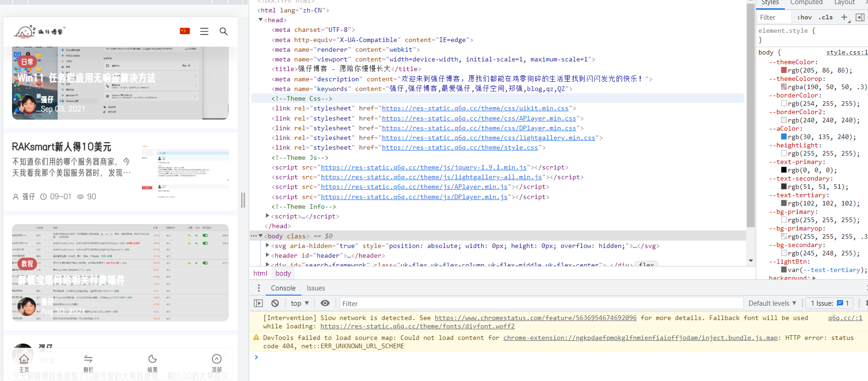Screen dimensions: 868x381
Task: Select the Issues tab in the drawer
Action: click(316, 288)
